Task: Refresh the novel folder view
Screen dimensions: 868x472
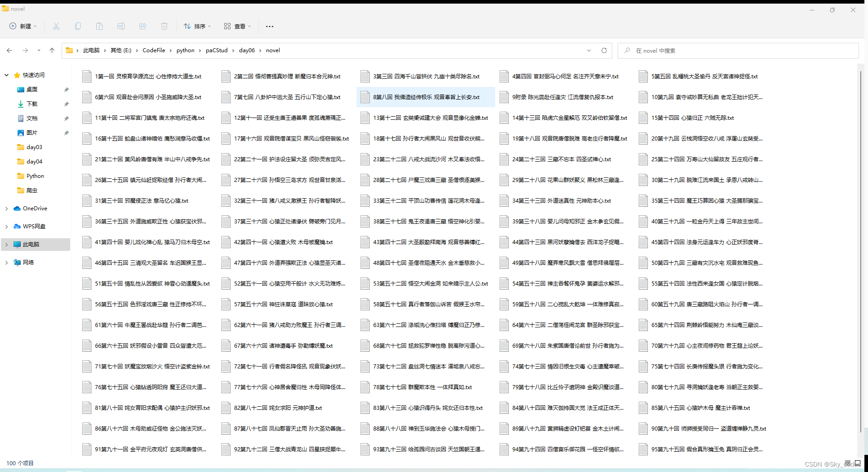Action: [x=604, y=50]
